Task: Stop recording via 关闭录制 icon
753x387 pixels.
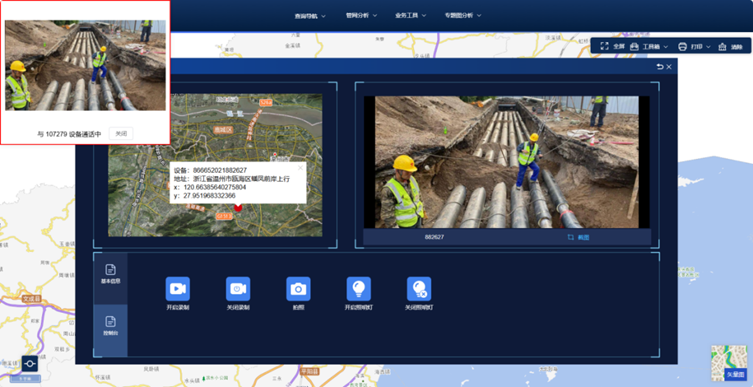Action: (x=238, y=289)
